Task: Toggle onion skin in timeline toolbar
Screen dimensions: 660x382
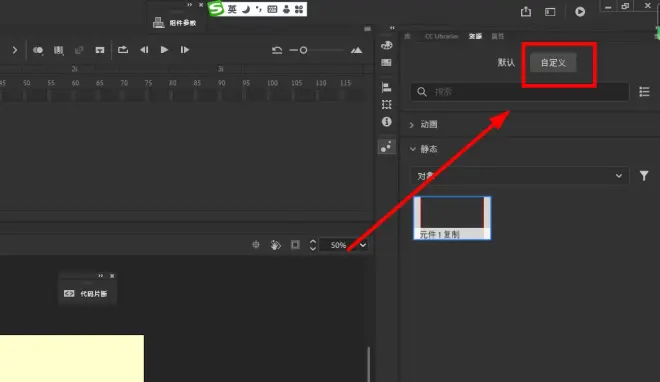Action: [38, 50]
